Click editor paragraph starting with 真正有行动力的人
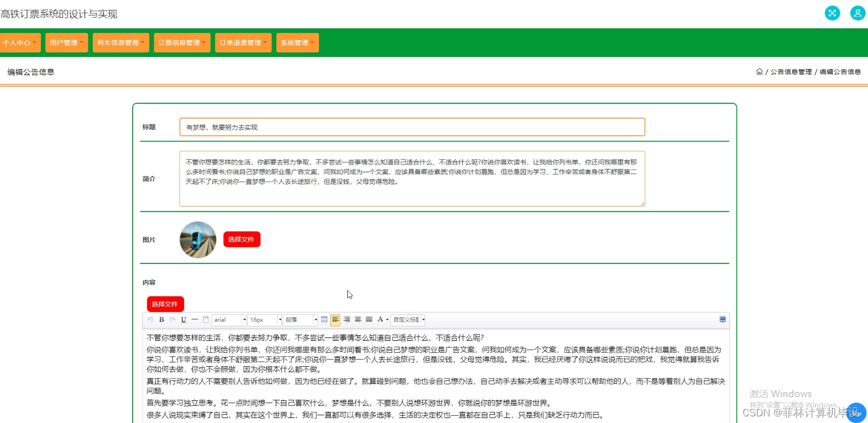 point(436,386)
